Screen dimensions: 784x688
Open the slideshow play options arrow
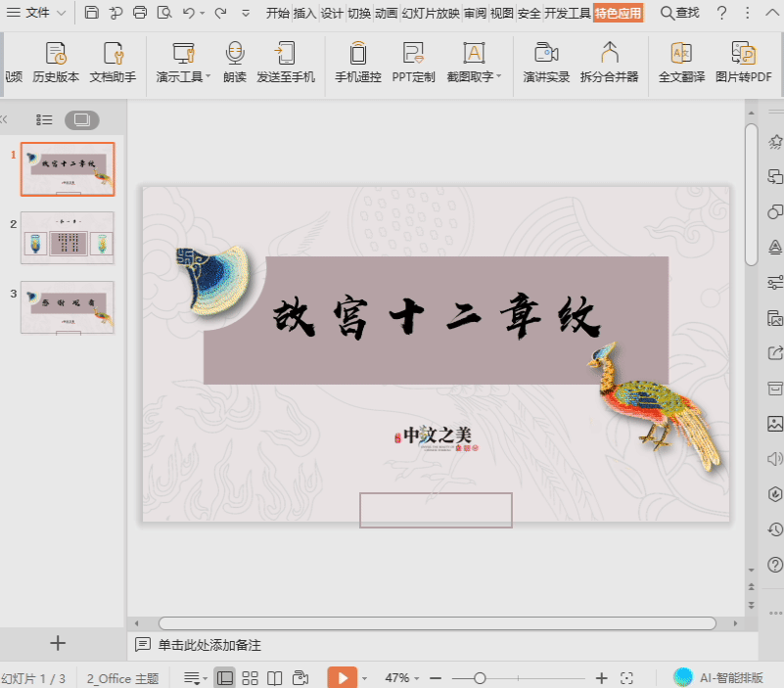pos(364,678)
